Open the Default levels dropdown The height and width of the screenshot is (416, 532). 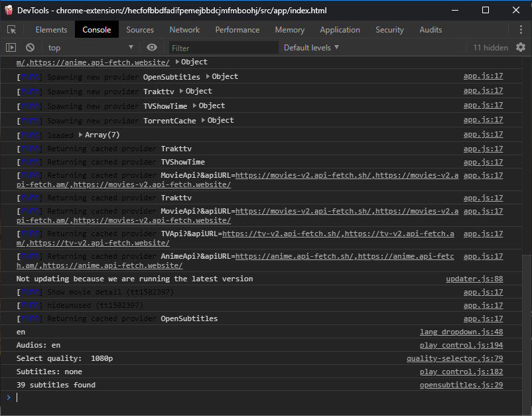point(311,48)
